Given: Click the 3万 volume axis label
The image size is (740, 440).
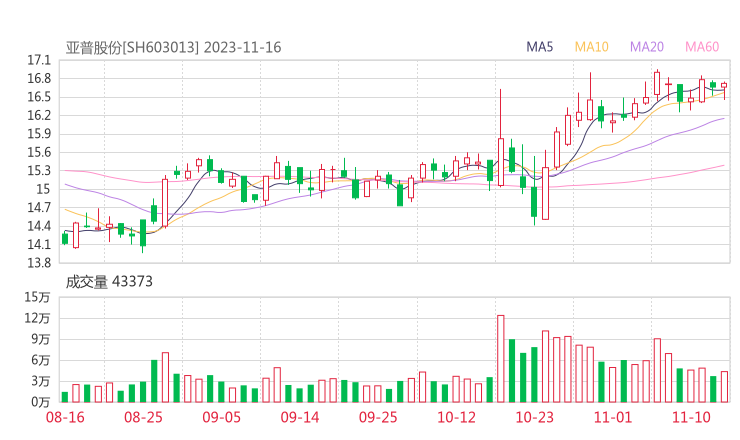Looking at the screenshot, I should pos(41,381).
